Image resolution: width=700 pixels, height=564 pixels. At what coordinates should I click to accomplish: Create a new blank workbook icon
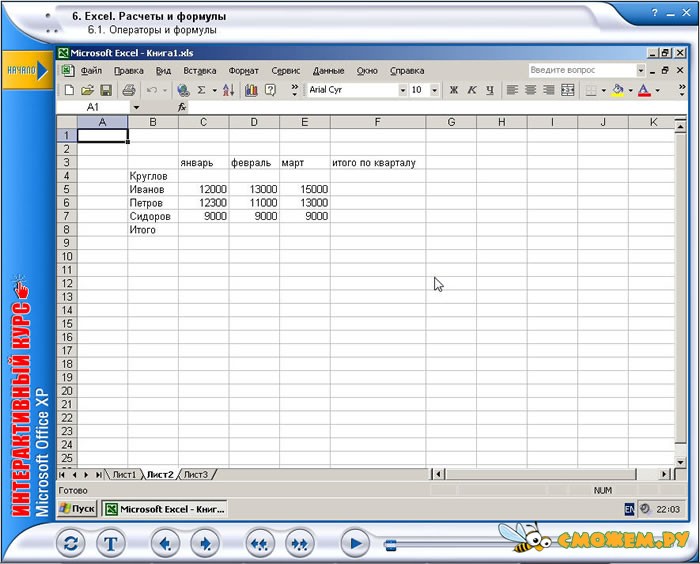(69, 90)
